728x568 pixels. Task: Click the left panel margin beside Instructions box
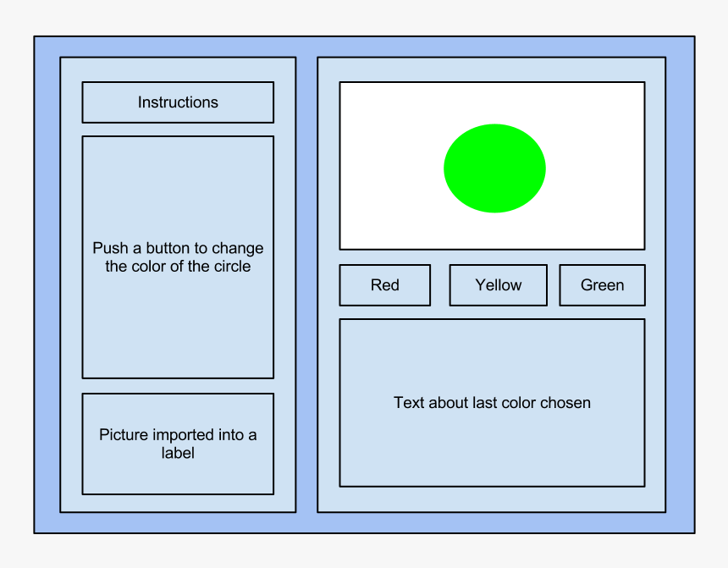71,102
